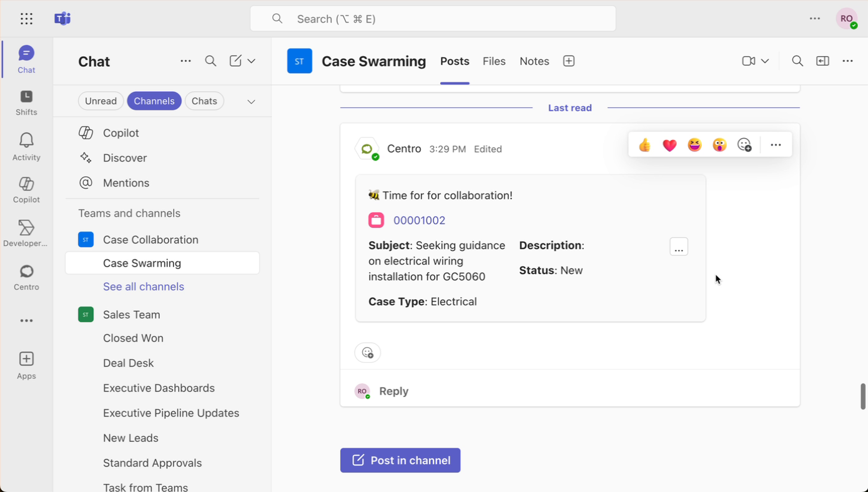The height and width of the screenshot is (492, 868).
Task: Switch to the Files tab
Action: [494, 61]
